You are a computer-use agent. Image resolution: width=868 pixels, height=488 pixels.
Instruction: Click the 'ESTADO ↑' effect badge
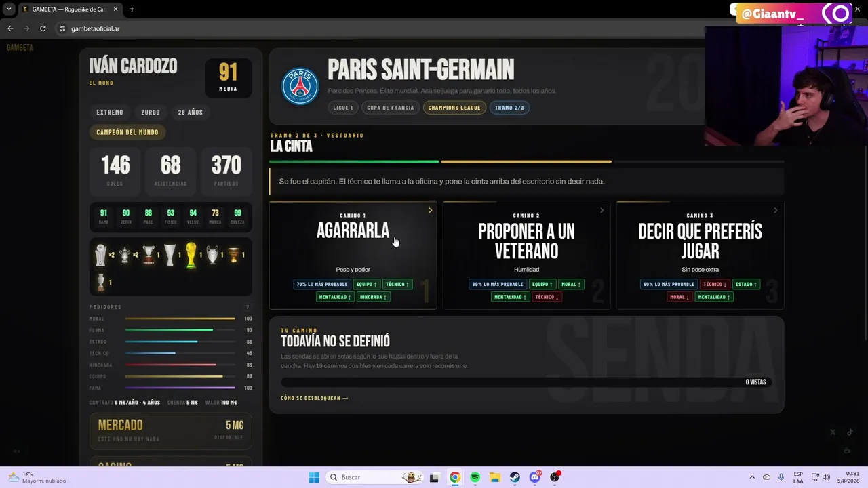pos(746,285)
